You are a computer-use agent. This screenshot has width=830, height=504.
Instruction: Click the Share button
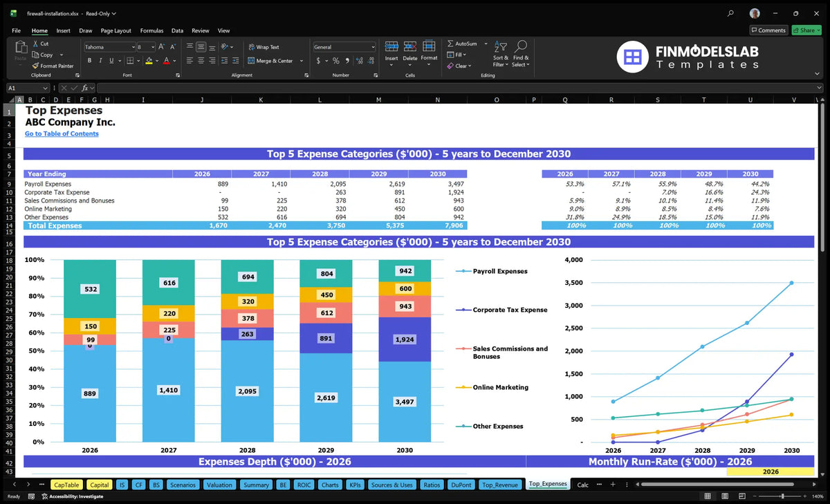pyautogui.click(x=806, y=30)
